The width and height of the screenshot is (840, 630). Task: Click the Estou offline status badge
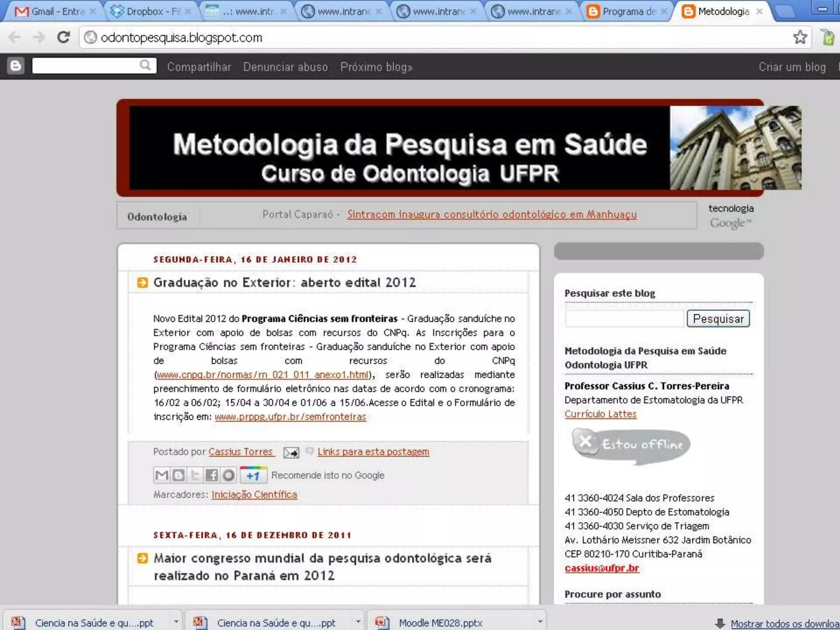(x=632, y=445)
